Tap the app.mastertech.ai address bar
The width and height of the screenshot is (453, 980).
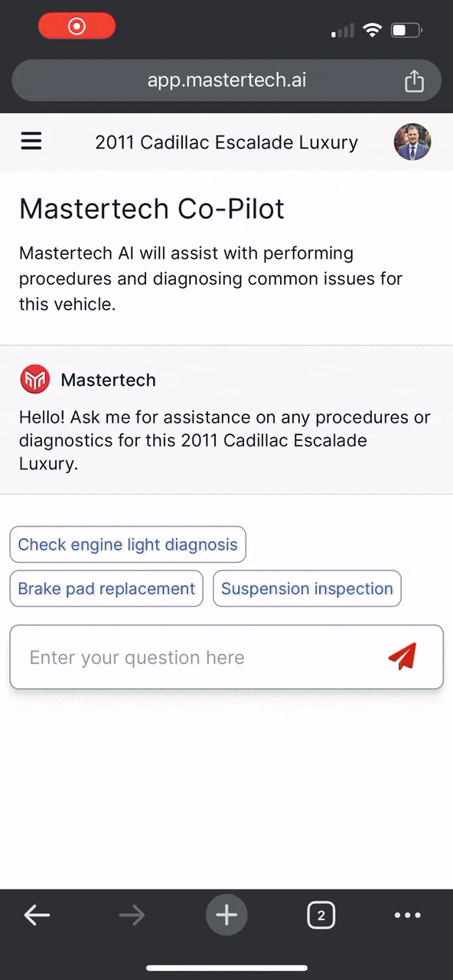[x=226, y=80]
